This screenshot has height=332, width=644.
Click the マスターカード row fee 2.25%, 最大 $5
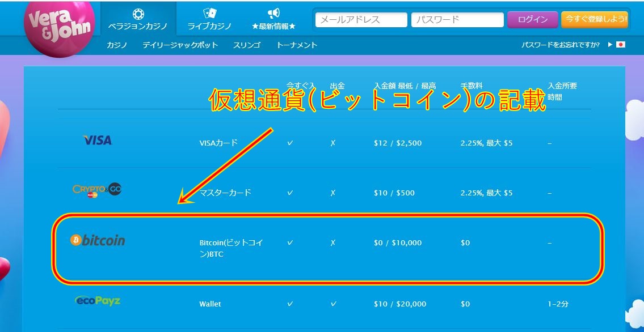487,193
